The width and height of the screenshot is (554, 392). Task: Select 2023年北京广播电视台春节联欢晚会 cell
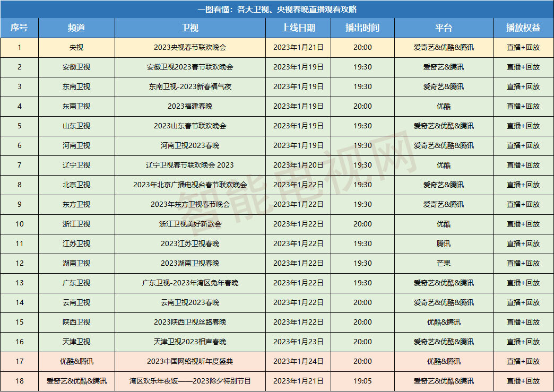click(190, 185)
